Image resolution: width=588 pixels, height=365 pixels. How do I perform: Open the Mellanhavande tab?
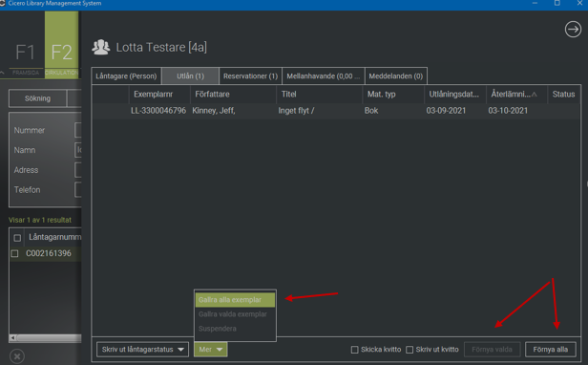pyautogui.click(x=323, y=75)
